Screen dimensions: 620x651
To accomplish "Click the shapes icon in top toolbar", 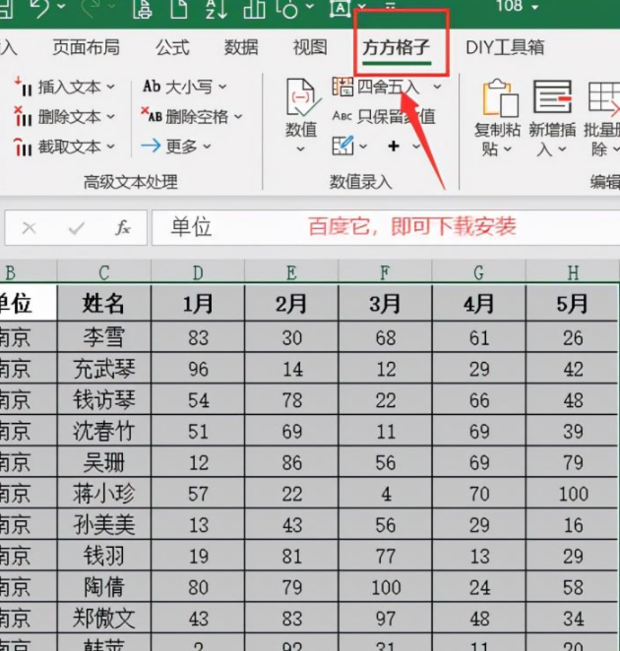I will [x=289, y=8].
